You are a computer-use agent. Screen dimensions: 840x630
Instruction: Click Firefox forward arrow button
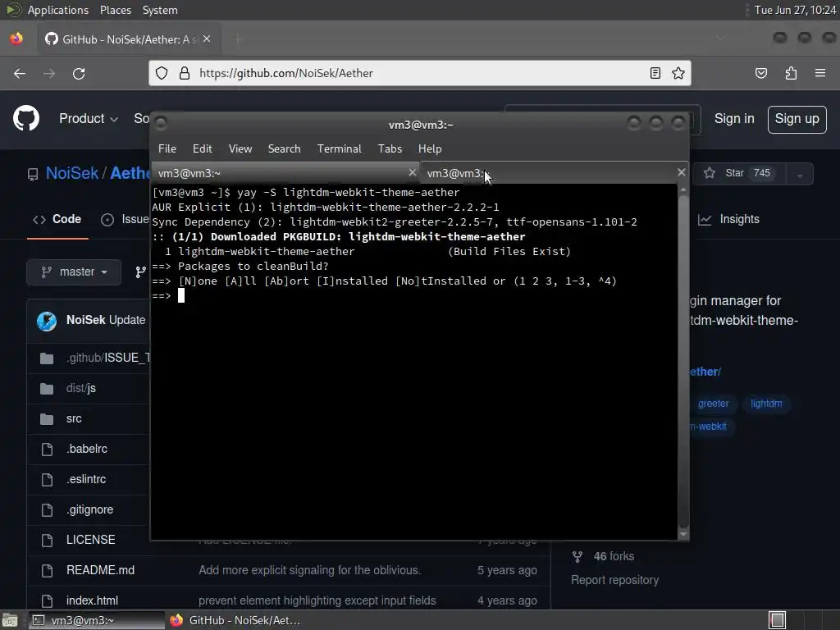(49, 73)
